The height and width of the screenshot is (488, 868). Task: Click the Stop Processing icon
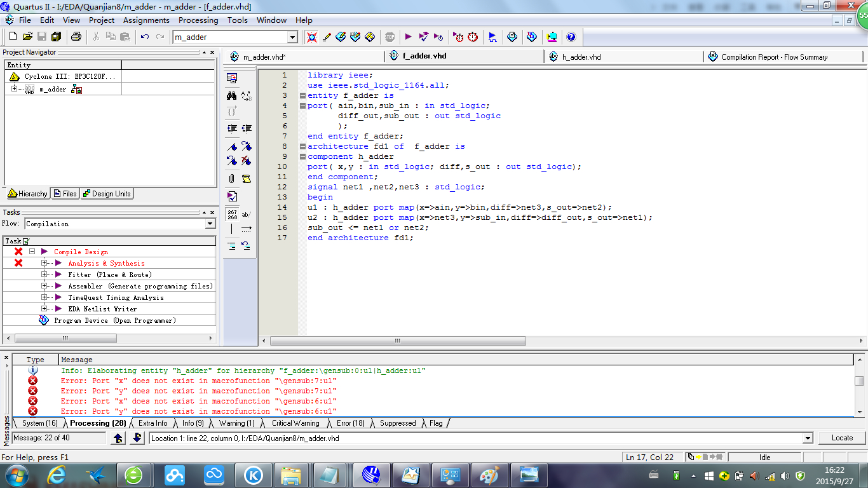(390, 37)
